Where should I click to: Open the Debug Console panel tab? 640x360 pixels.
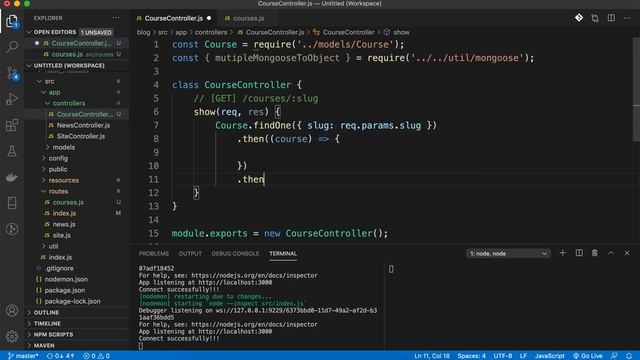coord(235,253)
